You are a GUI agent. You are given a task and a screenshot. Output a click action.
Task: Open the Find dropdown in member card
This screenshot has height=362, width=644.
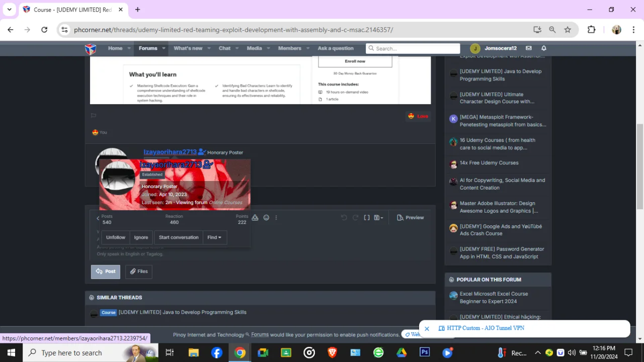pyautogui.click(x=214, y=237)
